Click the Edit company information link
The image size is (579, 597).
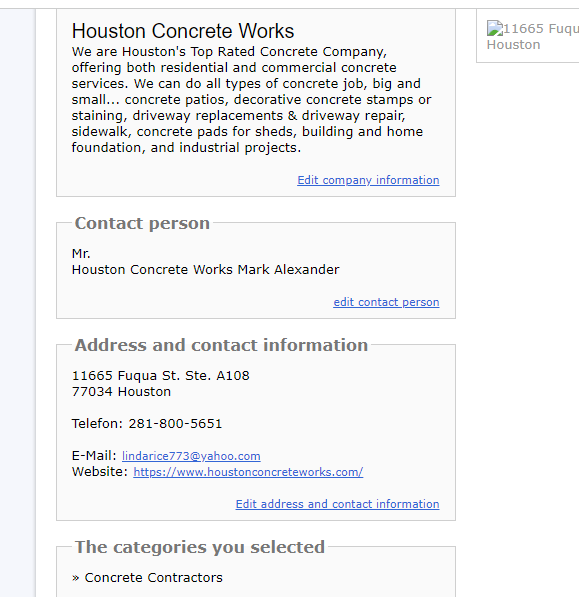[x=368, y=180]
